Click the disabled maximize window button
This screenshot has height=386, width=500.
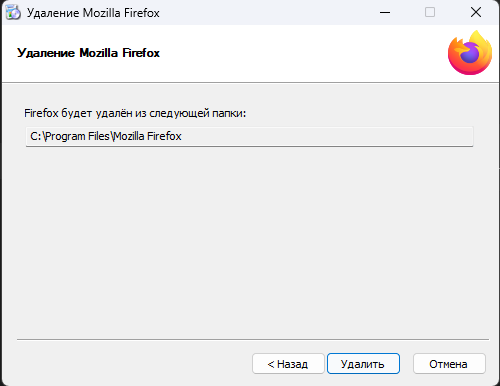click(430, 13)
